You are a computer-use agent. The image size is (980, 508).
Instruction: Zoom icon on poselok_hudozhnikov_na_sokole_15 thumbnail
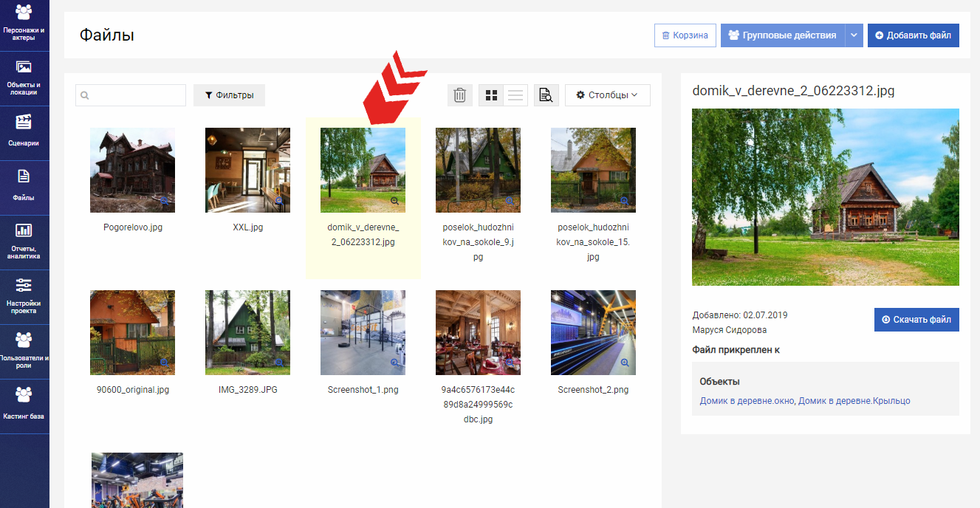(x=625, y=201)
